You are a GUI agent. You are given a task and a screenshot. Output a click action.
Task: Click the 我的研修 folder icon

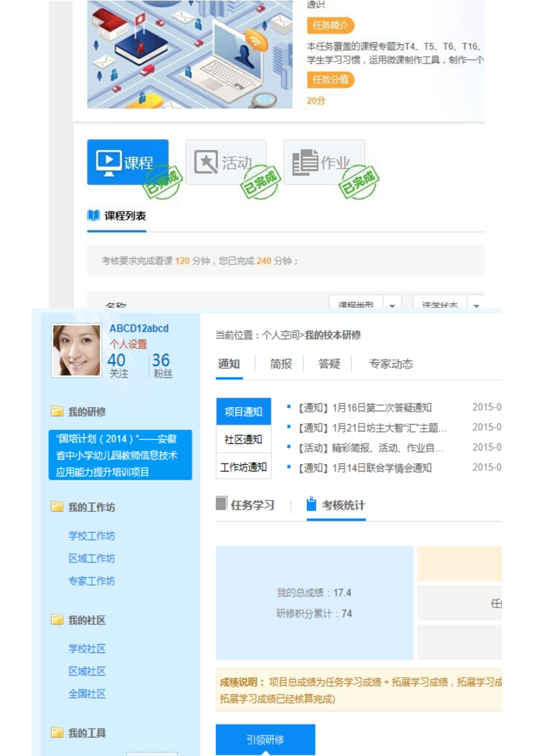click(x=57, y=411)
